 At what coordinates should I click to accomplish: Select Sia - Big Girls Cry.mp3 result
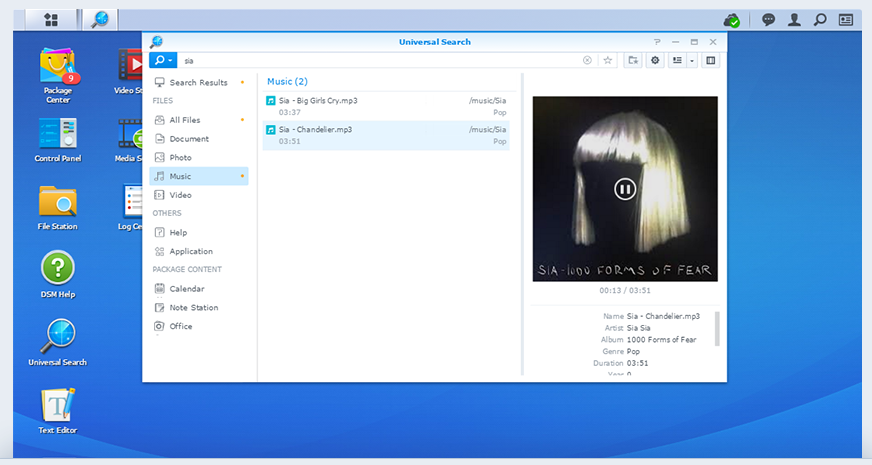386,106
